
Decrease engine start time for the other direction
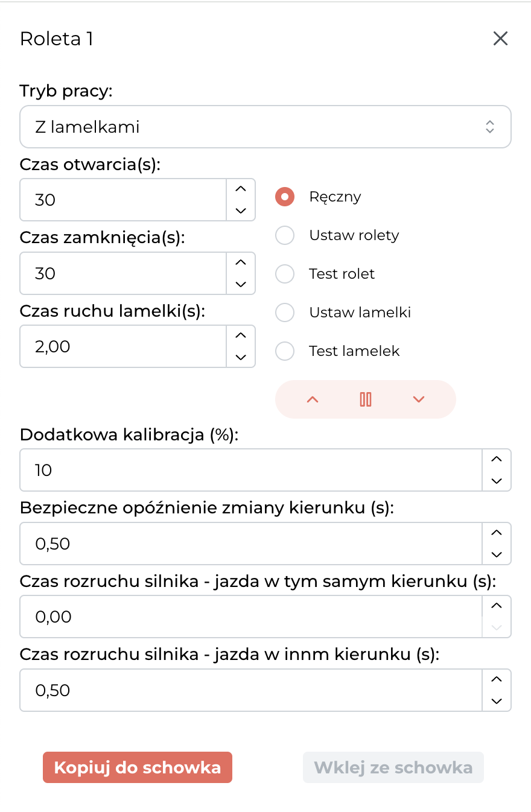point(497,701)
